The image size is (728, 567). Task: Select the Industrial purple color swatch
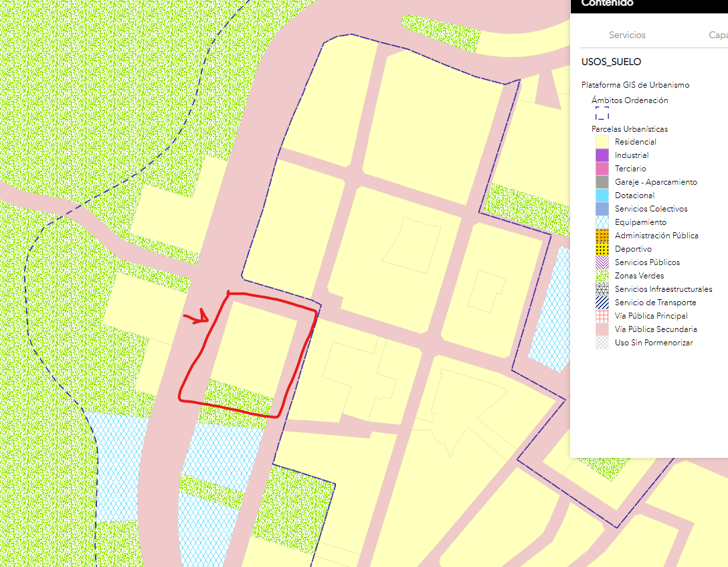coord(602,155)
